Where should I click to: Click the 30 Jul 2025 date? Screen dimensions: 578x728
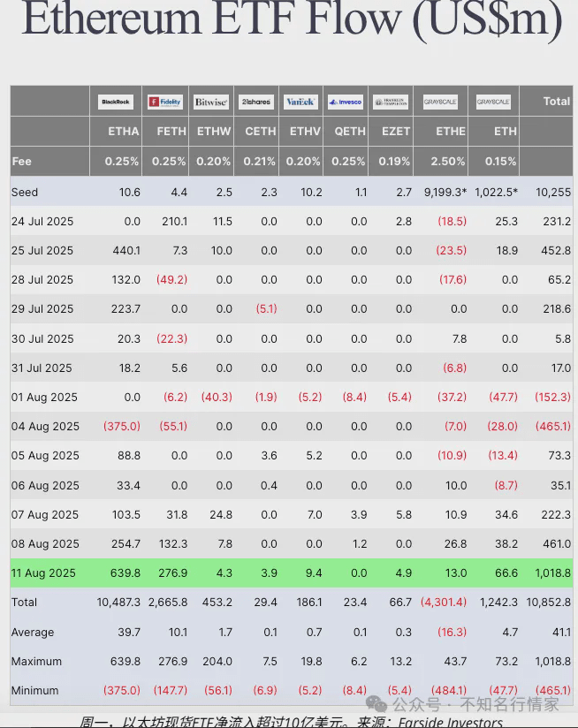pos(42,339)
